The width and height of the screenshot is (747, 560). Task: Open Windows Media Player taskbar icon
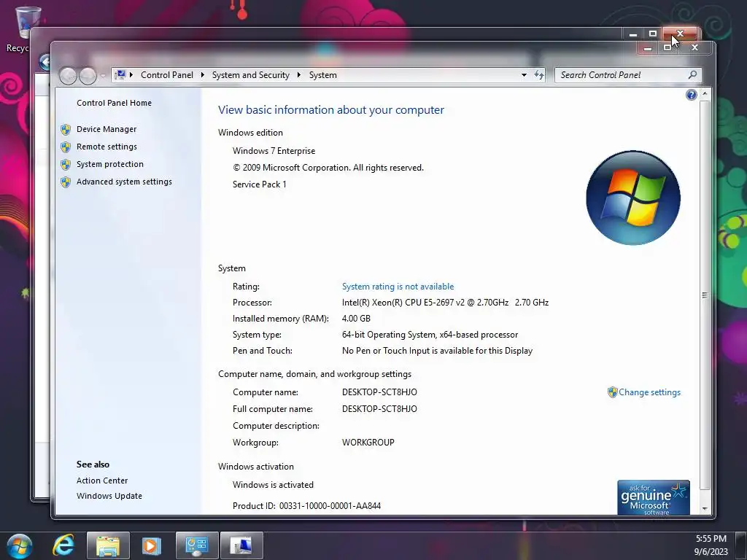[152, 545]
